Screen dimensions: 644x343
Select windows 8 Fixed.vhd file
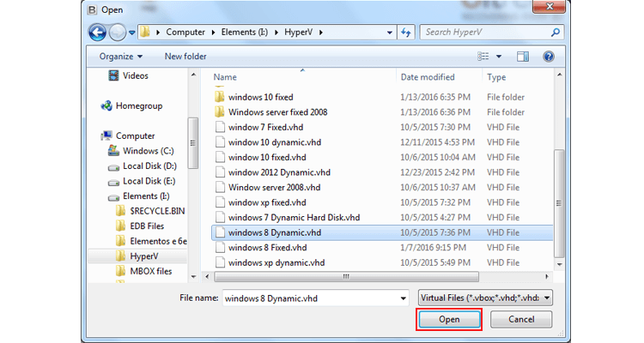(267, 248)
